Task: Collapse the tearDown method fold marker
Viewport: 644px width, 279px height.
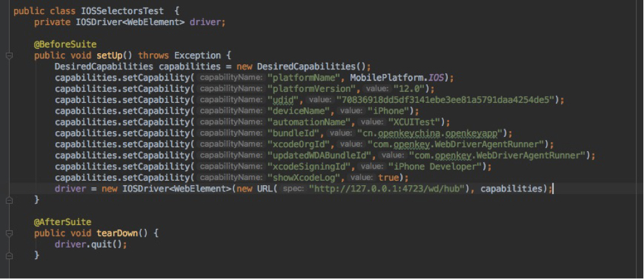Action: (10, 233)
